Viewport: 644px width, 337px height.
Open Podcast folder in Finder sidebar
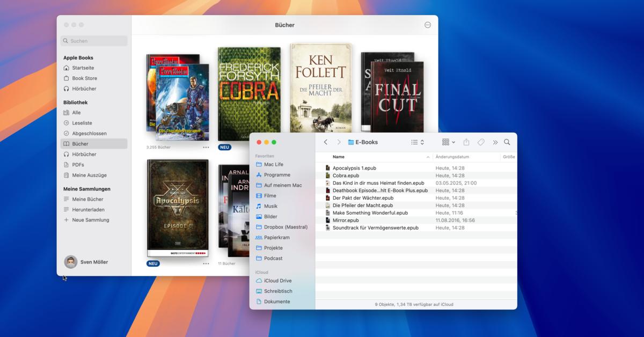pyautogui.click(x=273, y=258)
